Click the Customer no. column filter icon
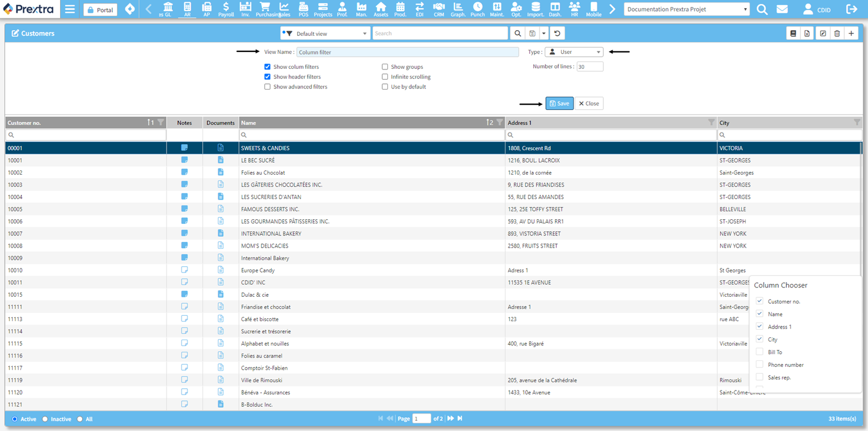868x431 pixels. 161,123
